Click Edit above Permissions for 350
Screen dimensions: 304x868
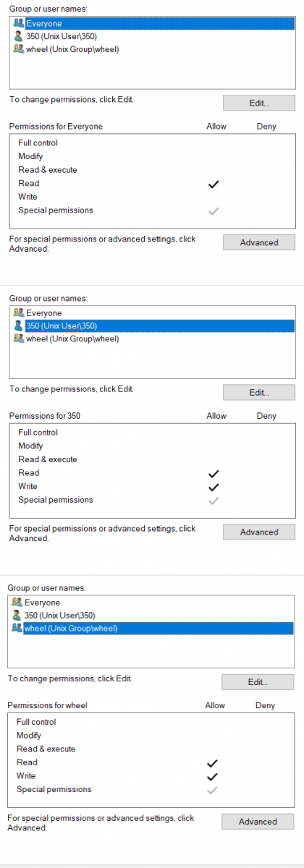tap(258, 392)
